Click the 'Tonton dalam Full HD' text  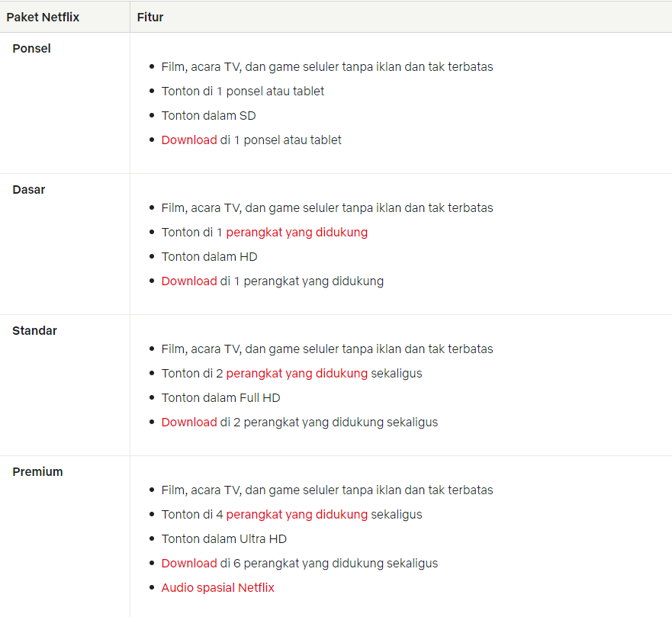[220, 398]
